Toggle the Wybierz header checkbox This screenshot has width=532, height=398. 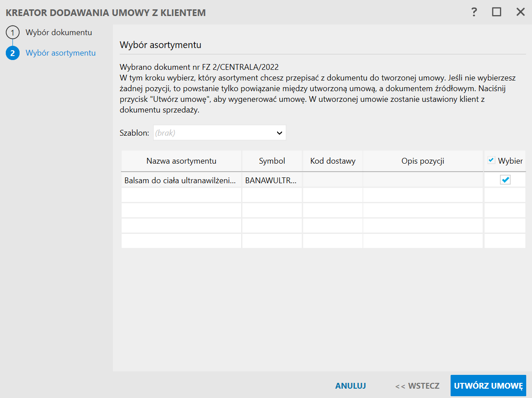coord(492,161)
